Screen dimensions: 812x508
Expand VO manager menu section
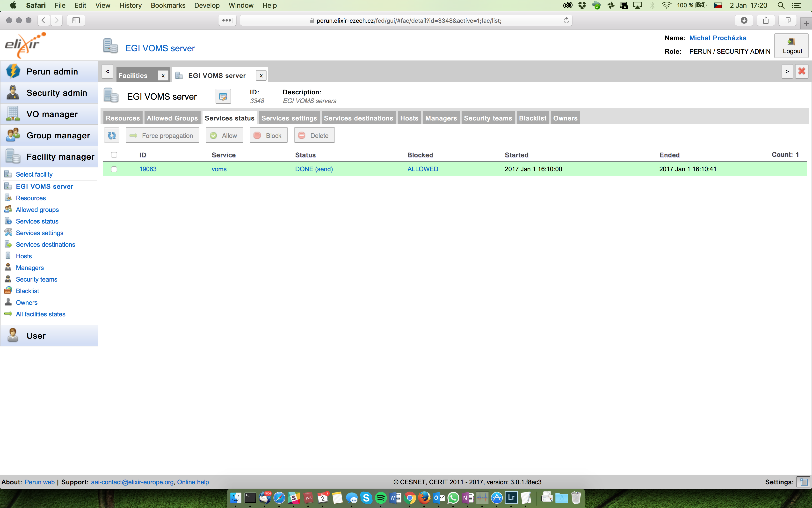click(49, 114)
